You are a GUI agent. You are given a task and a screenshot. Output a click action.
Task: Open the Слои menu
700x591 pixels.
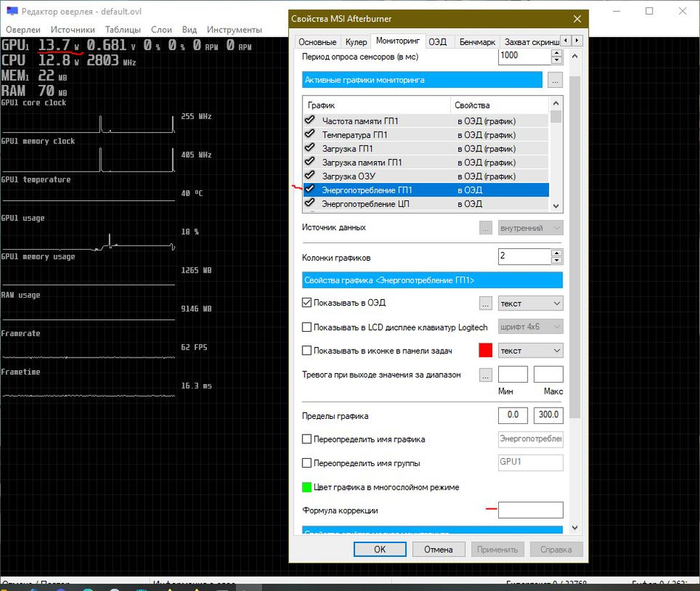162,30
